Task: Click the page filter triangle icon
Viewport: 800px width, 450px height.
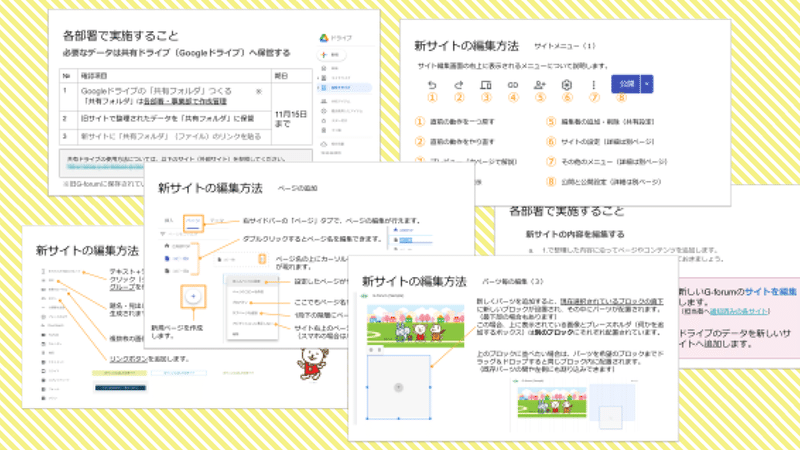Action: [x=163, y=234]
